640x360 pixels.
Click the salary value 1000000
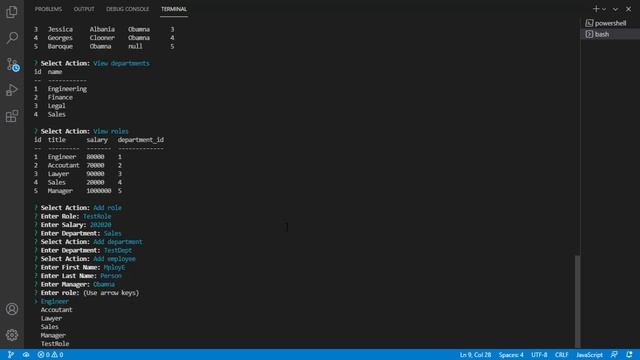99,191
